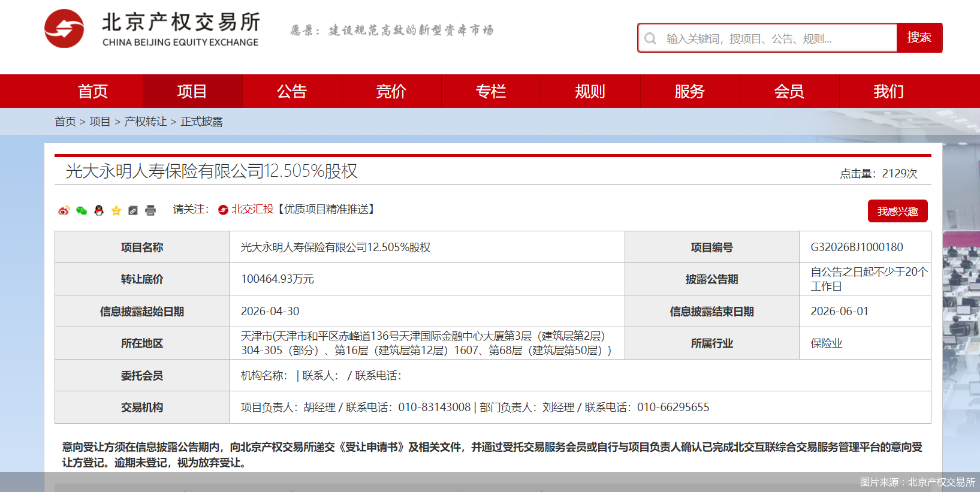Click the 光大永明人寿保险有限公司12.505%股权 page title
The width and height of the screenshot is (980, 492).
click(212, 171)
